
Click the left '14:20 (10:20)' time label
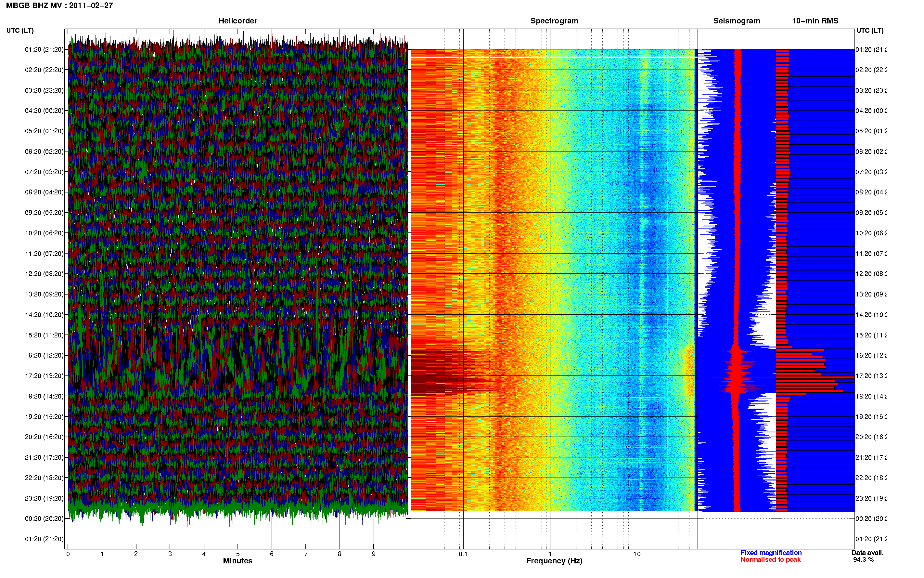(44, 315)
